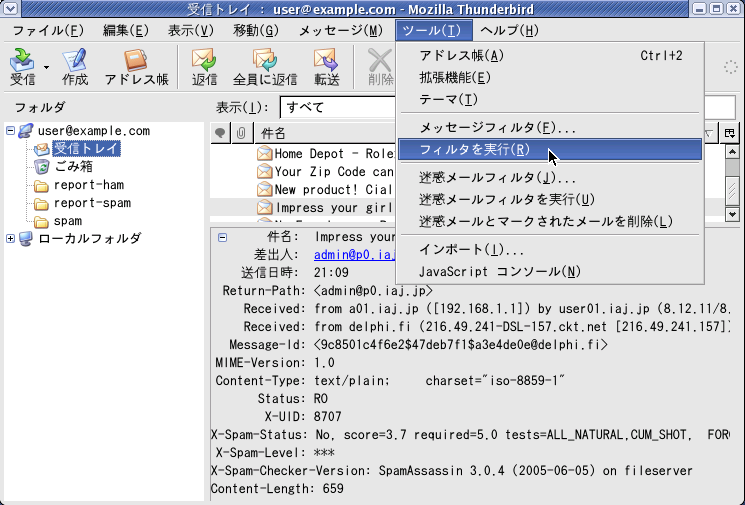Click the 送信日時 value 21:09
Screen dimensions: 745x505
coord(331,273)
